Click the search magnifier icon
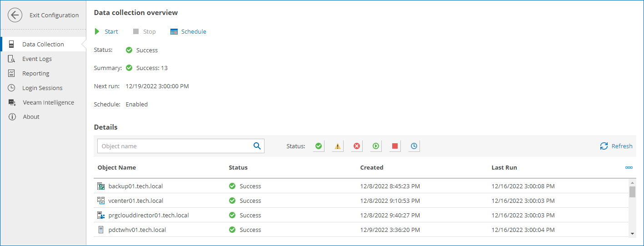This screenshot has height=246, width=644. click(257, 146)
